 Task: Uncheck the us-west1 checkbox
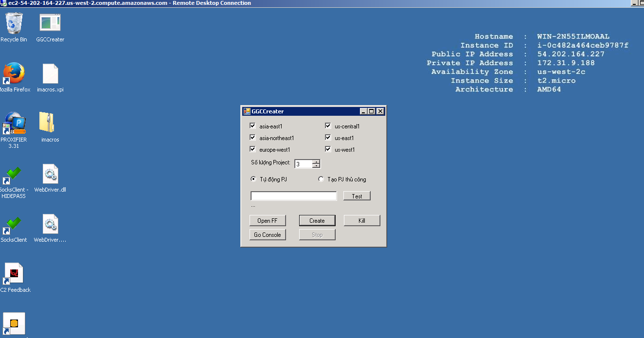coord(328,149)
